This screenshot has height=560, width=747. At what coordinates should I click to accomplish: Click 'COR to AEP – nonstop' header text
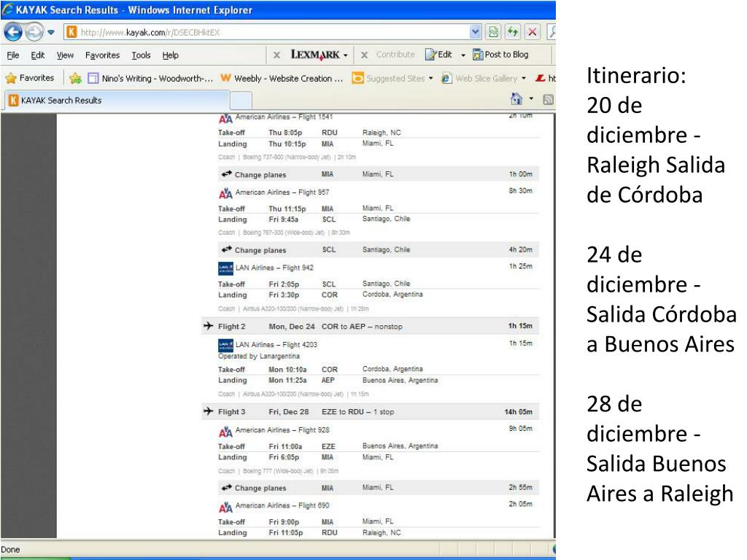tap(362, 327)
